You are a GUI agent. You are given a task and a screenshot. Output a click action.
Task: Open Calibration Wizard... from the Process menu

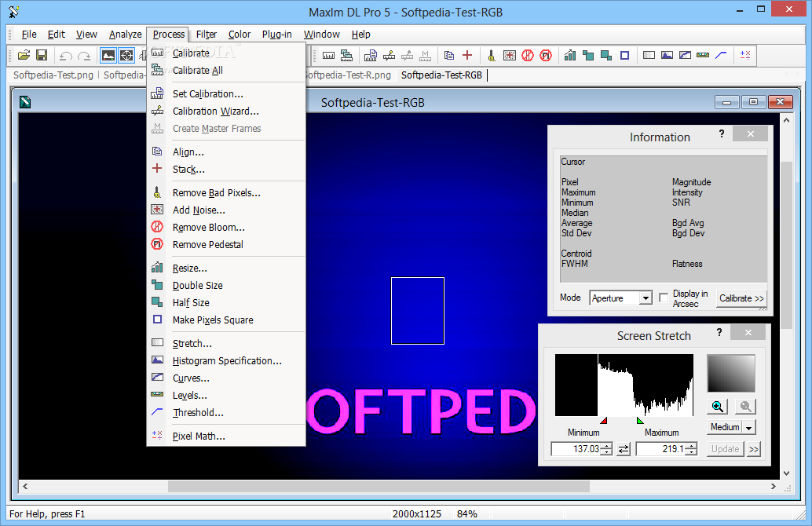click(x=226, y=111)
